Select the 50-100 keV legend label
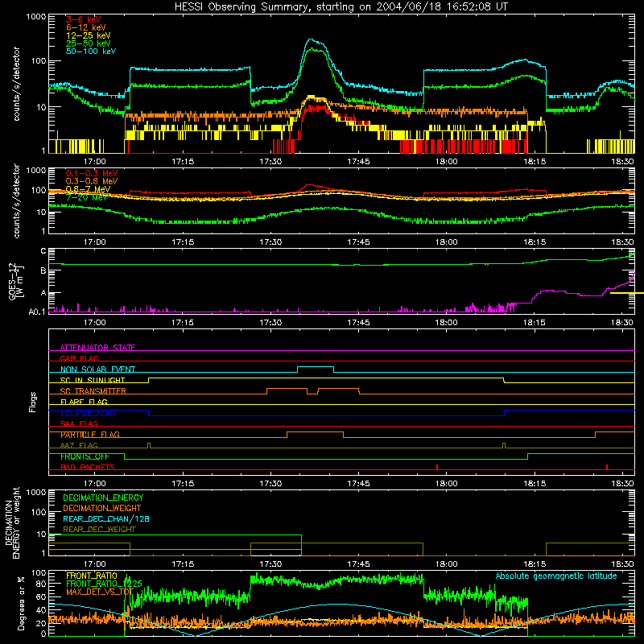Image resolution: width=644 pixels, height=644 pixels. tap(90, 52)
